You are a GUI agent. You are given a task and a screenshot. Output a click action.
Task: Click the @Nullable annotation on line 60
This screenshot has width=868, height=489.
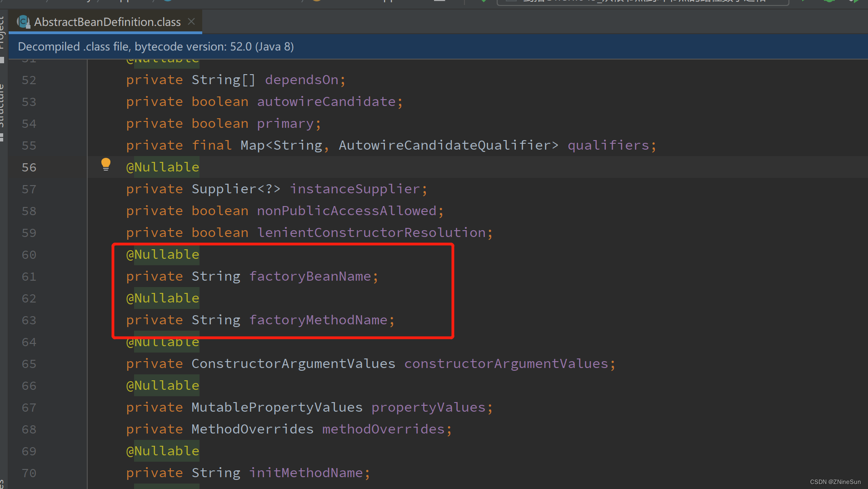[x=163, y=255]
